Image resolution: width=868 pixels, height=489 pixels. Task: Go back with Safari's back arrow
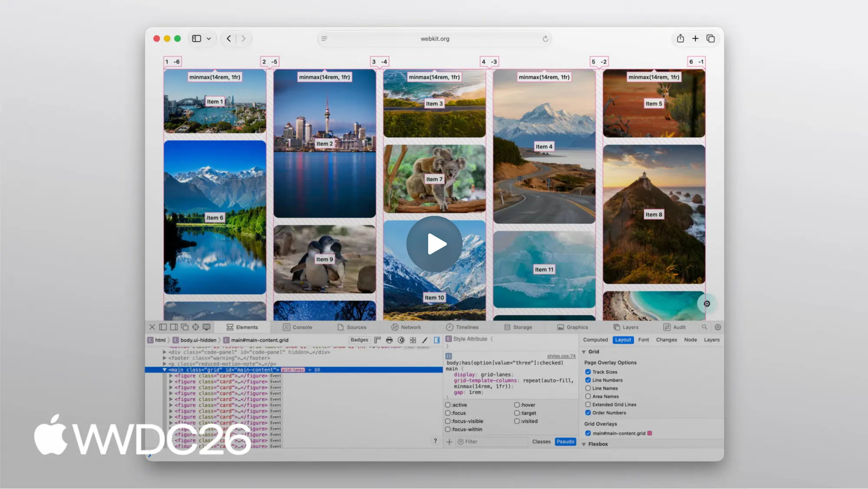[x=229, y=39]
